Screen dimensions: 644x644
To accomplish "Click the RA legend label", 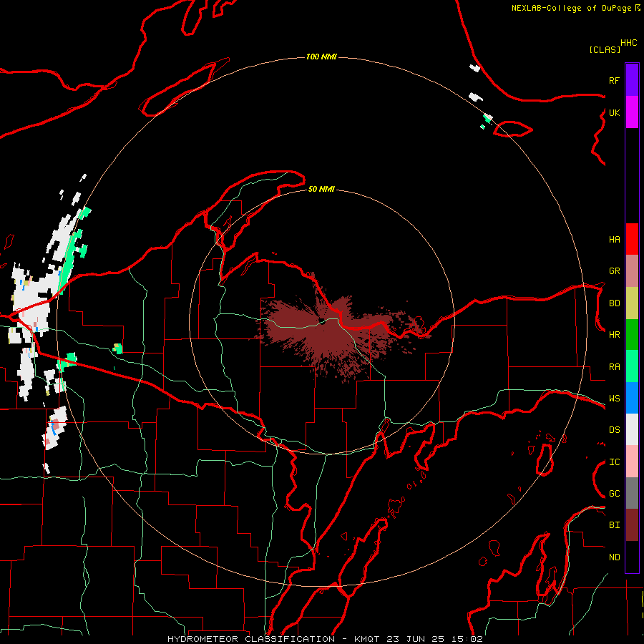I will tap(614, 367).
